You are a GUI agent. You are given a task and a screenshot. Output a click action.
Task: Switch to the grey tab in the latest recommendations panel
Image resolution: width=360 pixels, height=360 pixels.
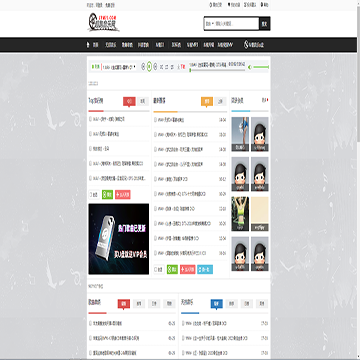(220, 101)
